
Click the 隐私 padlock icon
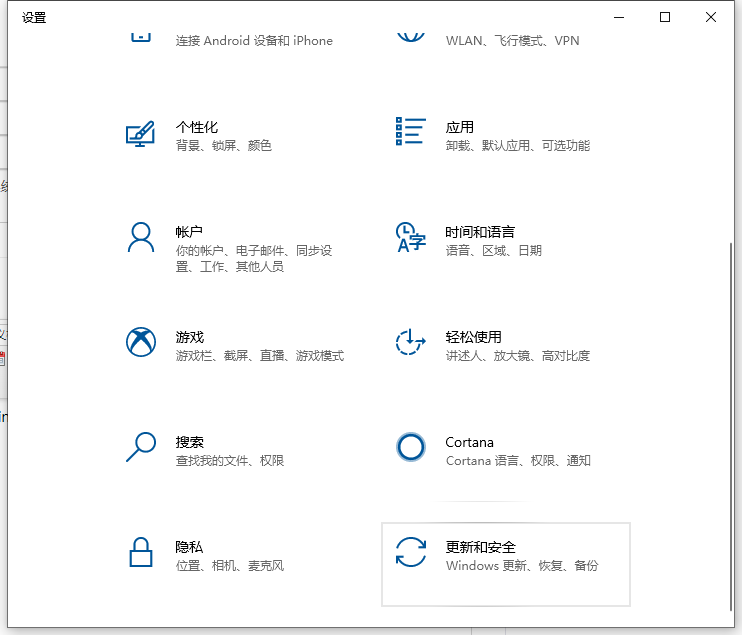[x=140, y=552]
